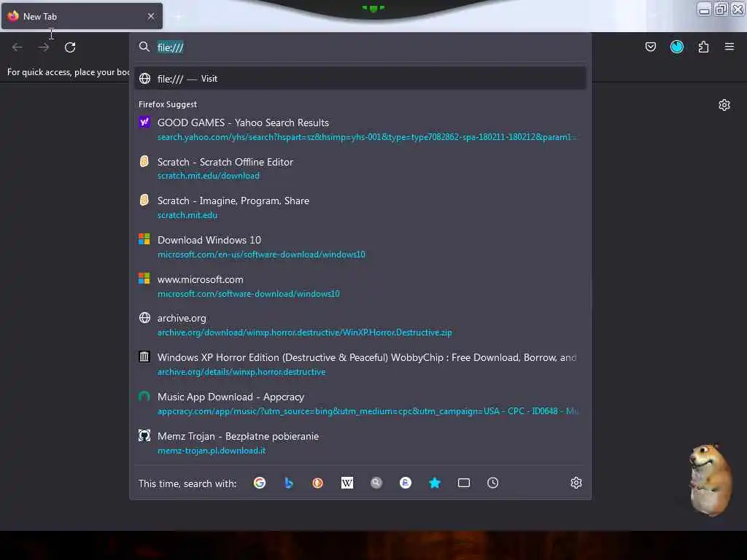747x560 pixels.
Task: Search this time with DuckDuckGo
Action: (x=318, y=483)
